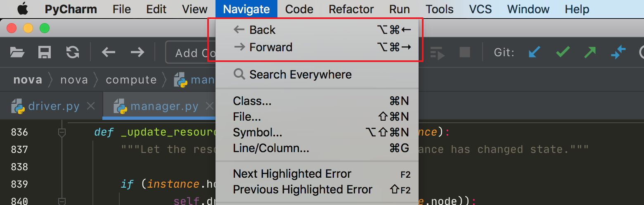Switch to the driver.py editor tab
Screen dimensions: 644x205
coord(53,106)
